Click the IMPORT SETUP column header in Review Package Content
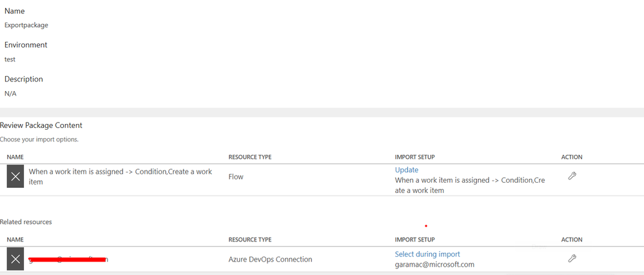644x275 pixels. coord(415,157)
